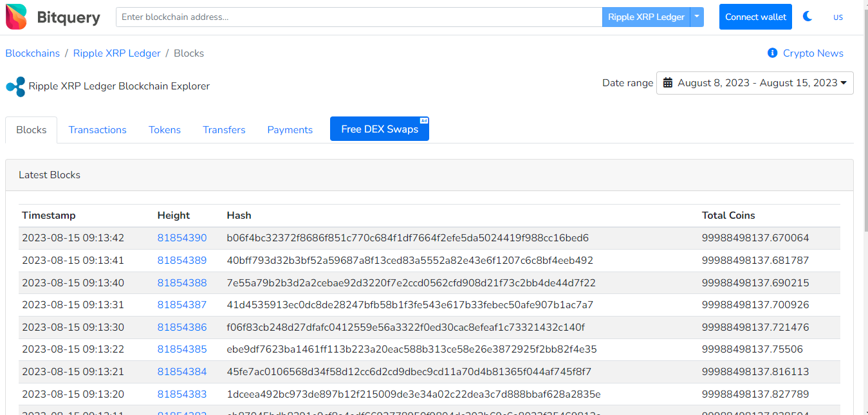
Task: Click the Bitquery logo icon
Action: pos(17,17)
